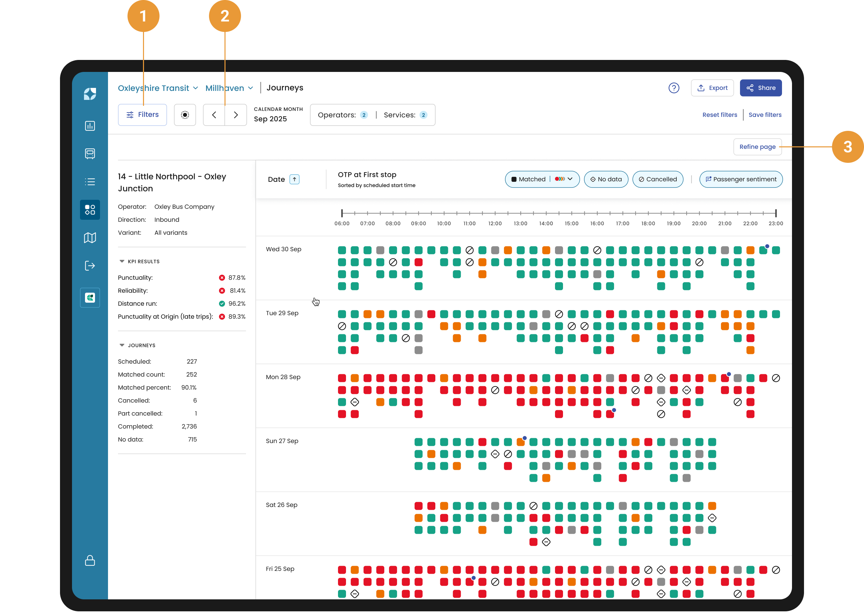Toggle the Date sort order arrow
864x616 pixels.
(295, 179)
